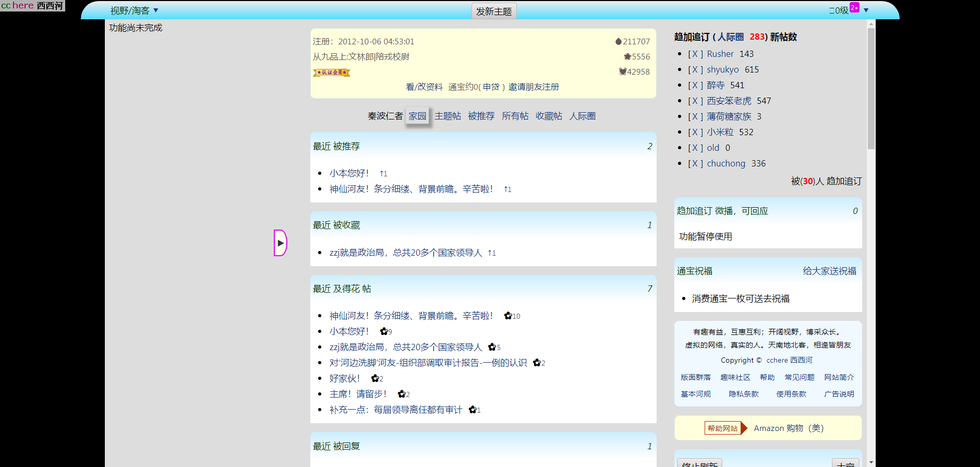Select the 家园 tab
Image resolution: width=980 pixels, height=467 pixels.
417,116
